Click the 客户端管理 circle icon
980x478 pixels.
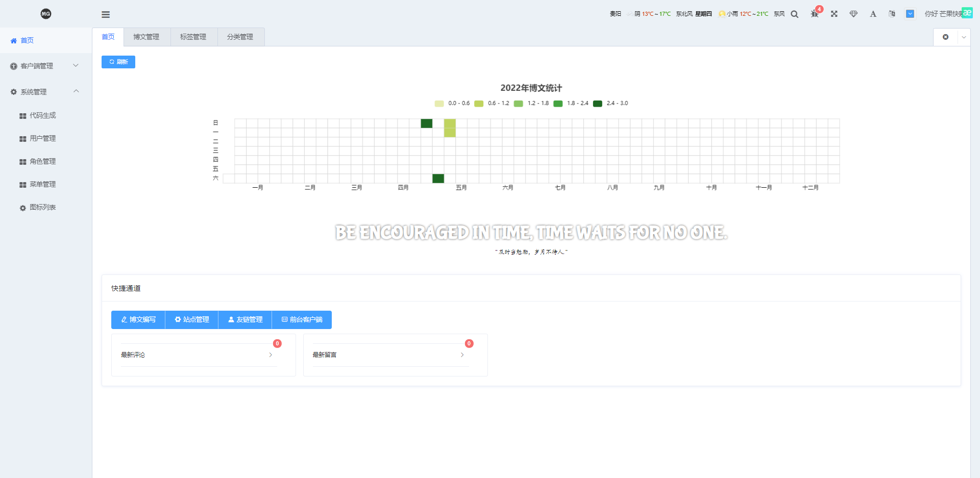point(14,66)
